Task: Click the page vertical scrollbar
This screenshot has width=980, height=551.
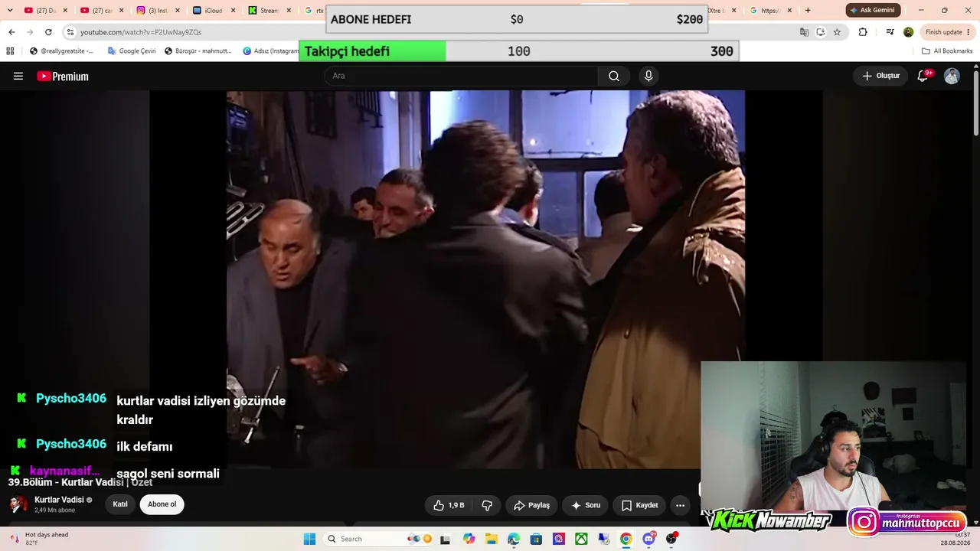Action: point(976,103)
